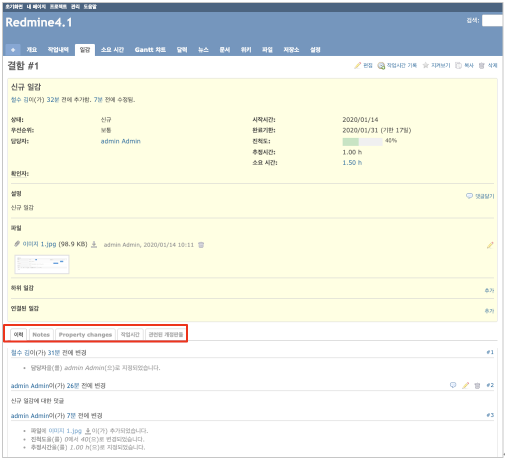Screen dimensions: 505x460
Task: Edit attachments with pencil icon in 파일 section
Action: point(490,245)
